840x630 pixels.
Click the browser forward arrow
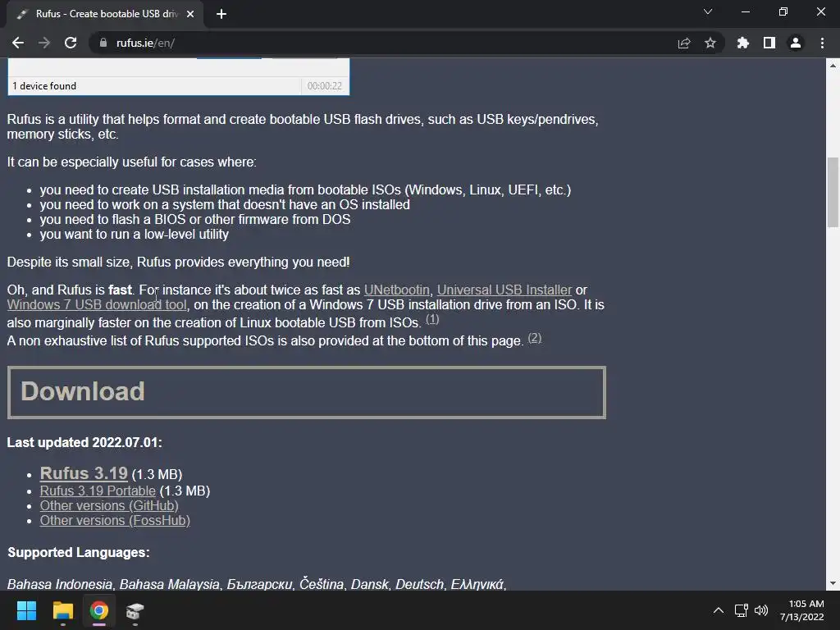(44, 43)
